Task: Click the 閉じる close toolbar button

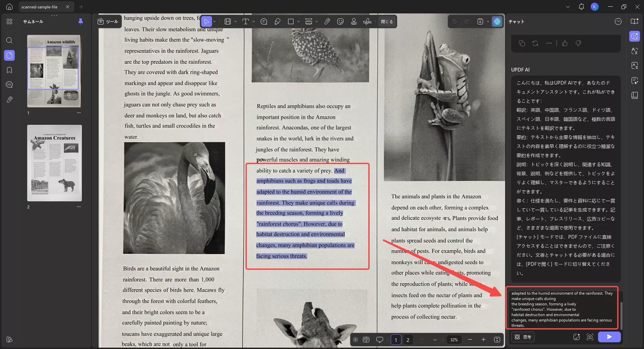Action: 387,21
